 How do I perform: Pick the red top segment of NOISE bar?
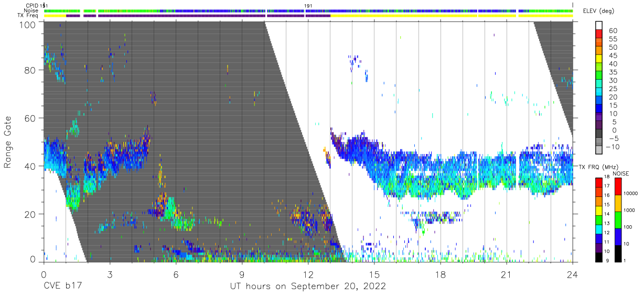pyautogui.click(x=617, y=186)
